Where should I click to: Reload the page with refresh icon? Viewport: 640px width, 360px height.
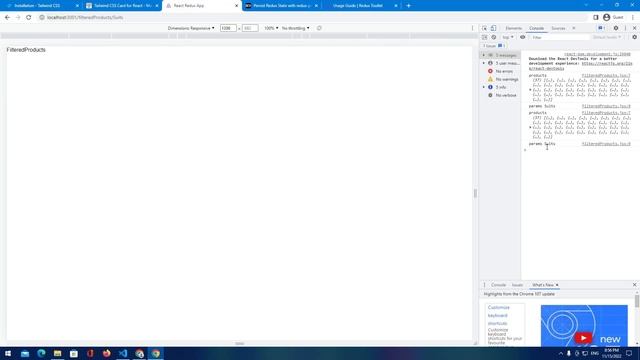[29, 18]
